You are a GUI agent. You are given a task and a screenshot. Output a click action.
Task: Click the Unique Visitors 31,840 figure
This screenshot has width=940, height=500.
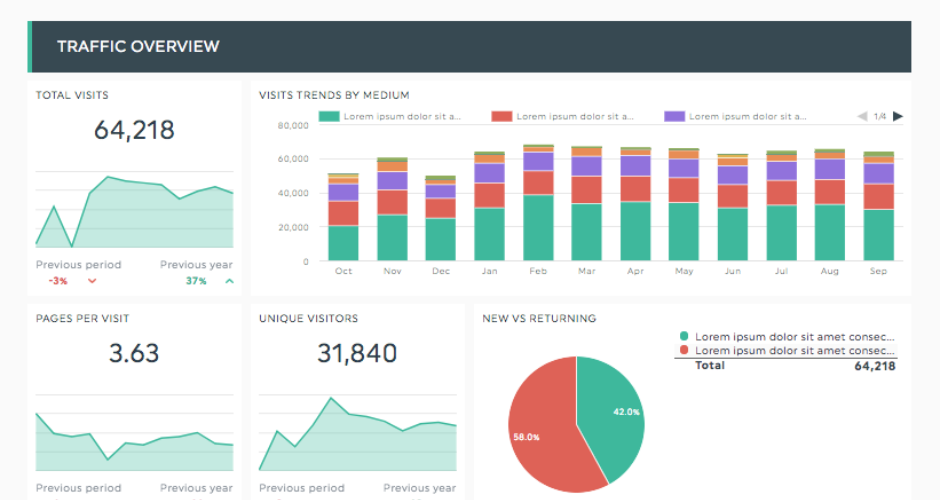357,353
